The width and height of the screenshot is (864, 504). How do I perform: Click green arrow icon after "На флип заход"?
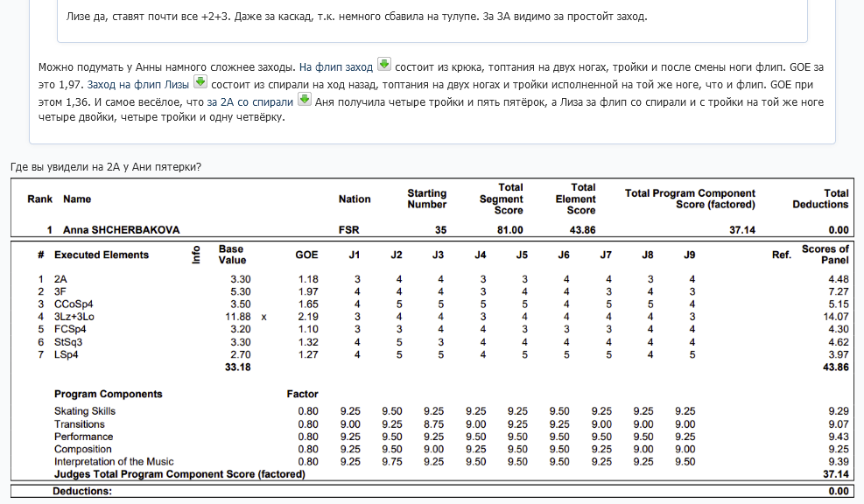[383, 66]
